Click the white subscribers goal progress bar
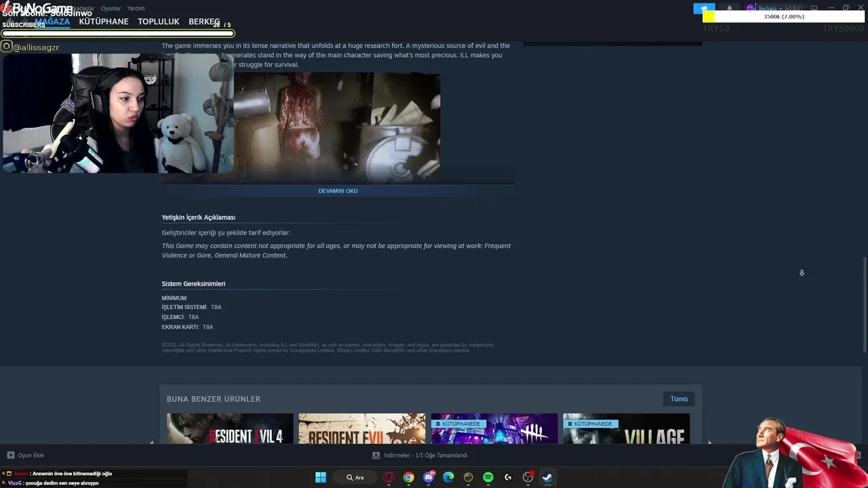Viewport: 868px width, 488px height. coord(118,33)
